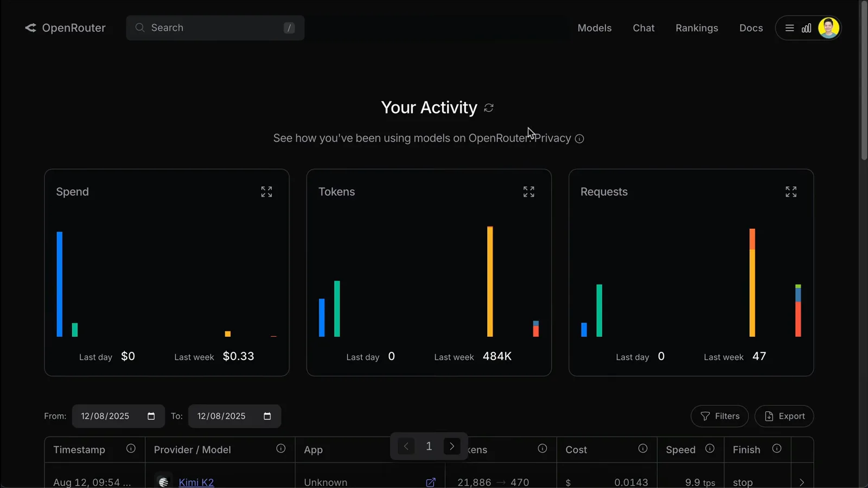Open the Docs link
This screenshot has width=868, height=488.
tap(751, 28)
